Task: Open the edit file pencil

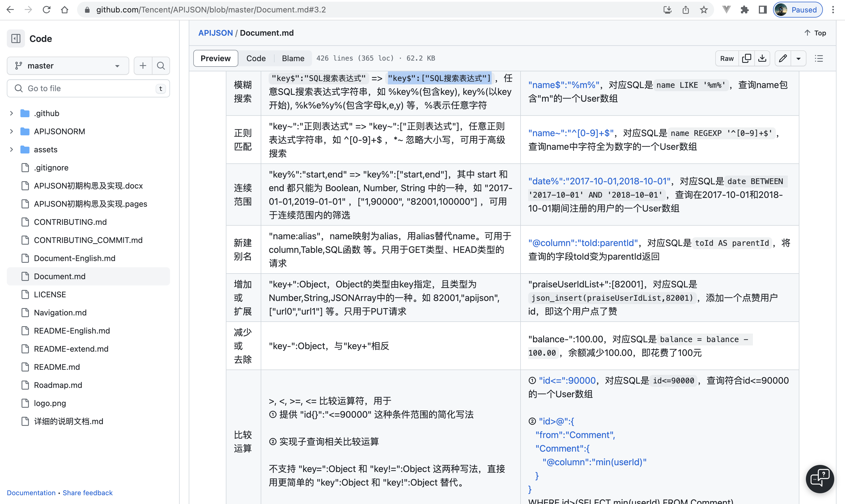Action: pos(783,58)
